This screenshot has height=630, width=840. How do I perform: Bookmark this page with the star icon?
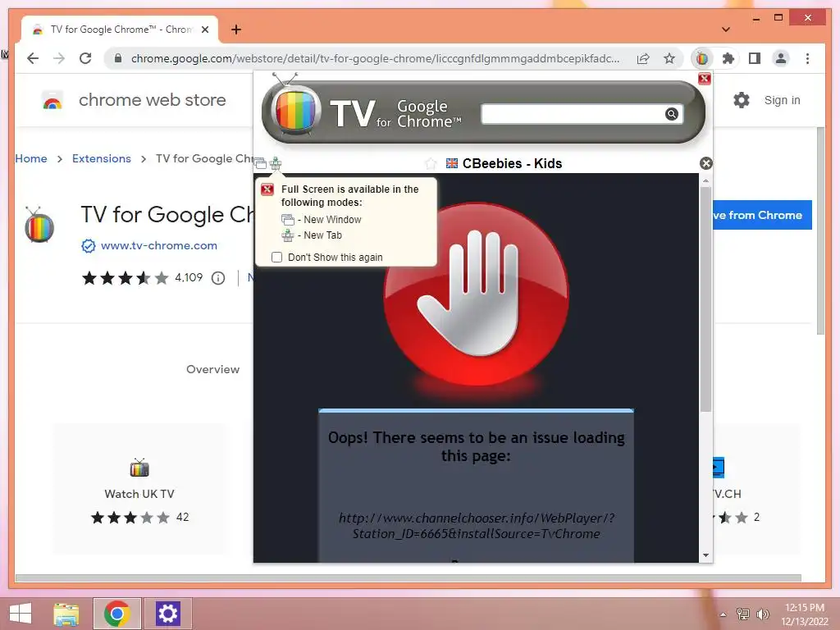coord(669,58)
